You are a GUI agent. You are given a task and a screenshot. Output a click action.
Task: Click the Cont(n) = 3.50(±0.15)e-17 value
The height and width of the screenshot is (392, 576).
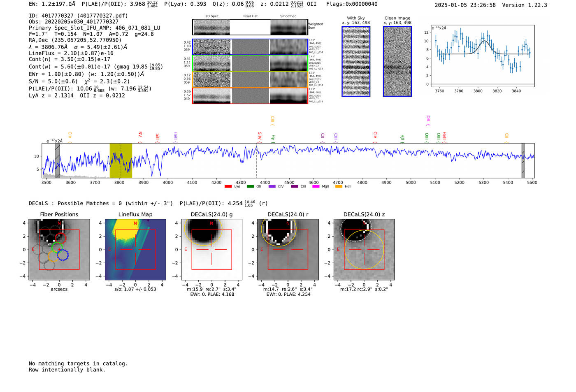pyautogui.click(x=70, y=59)
